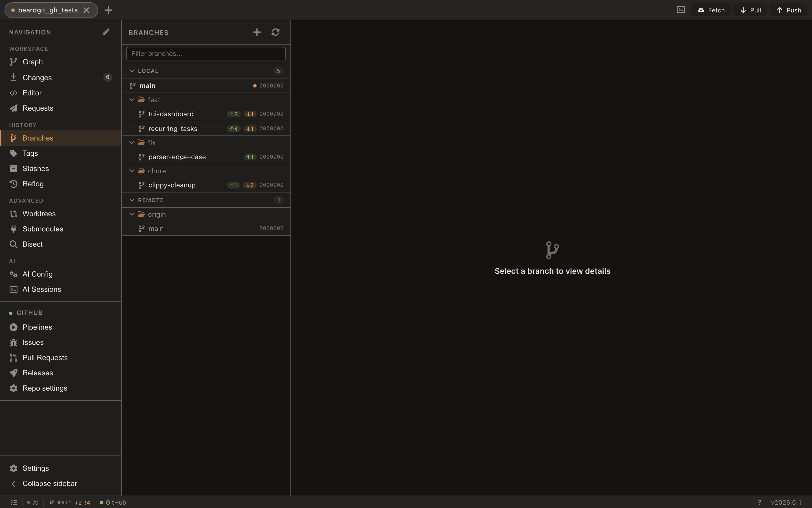Select the recurring-tasks branch
Screen dimensions: 812x508
pyautogui.click(x=206, y=129)
